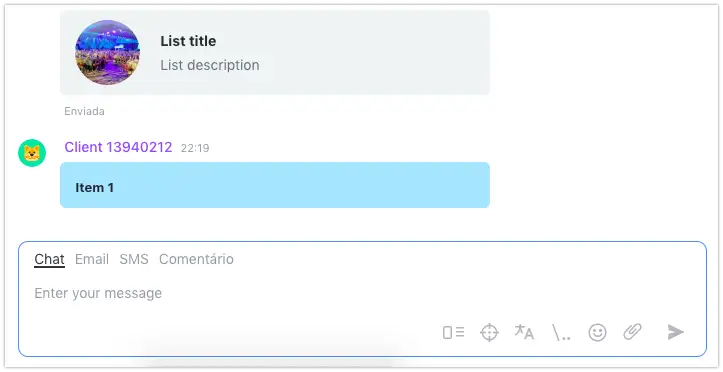
Task: Switch to the Email tab
Action: (92, 259)
